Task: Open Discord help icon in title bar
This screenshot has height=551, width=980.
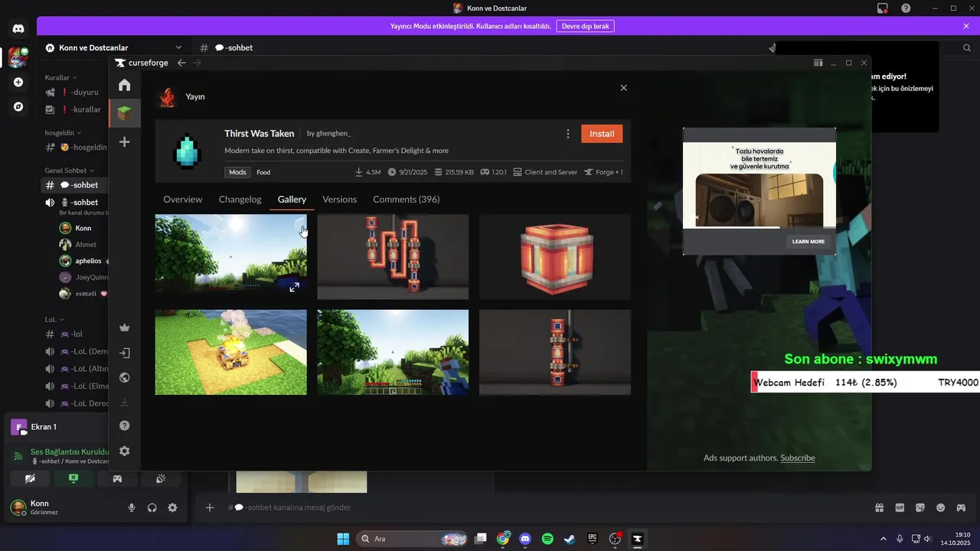Action: click(x=906, y=8)
